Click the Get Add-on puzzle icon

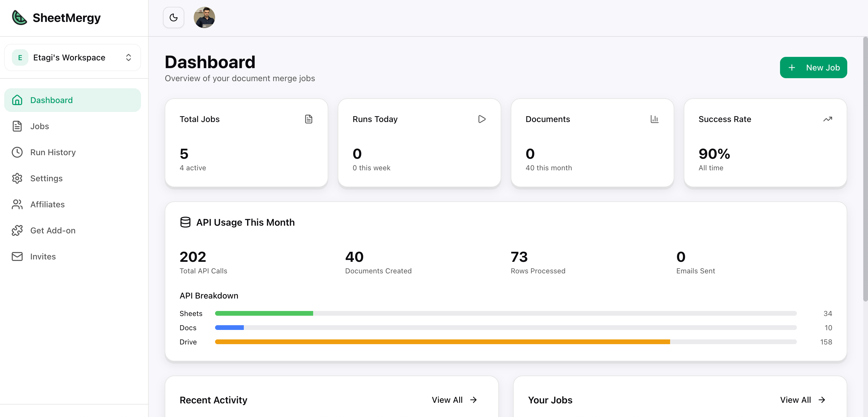17,230
